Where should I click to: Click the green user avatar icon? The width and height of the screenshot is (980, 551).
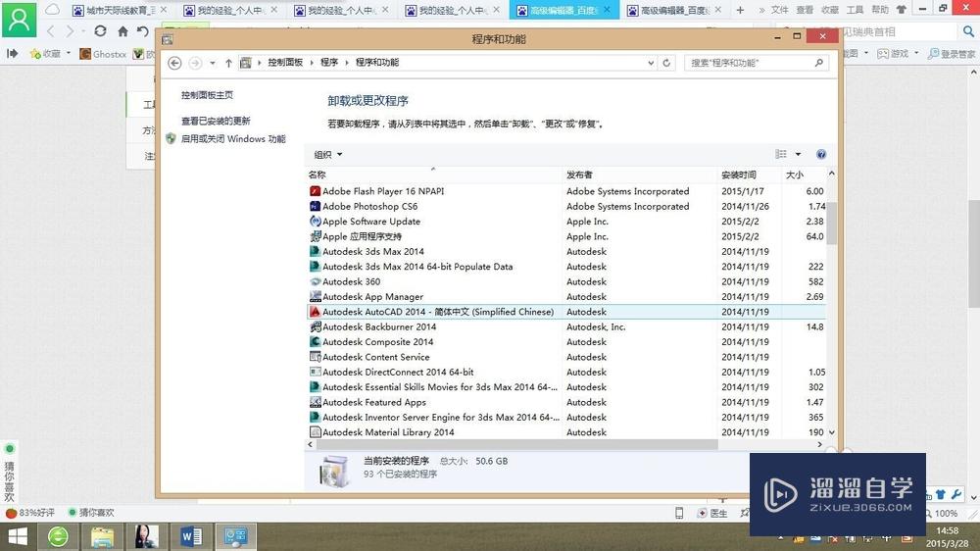click(20, 20)
